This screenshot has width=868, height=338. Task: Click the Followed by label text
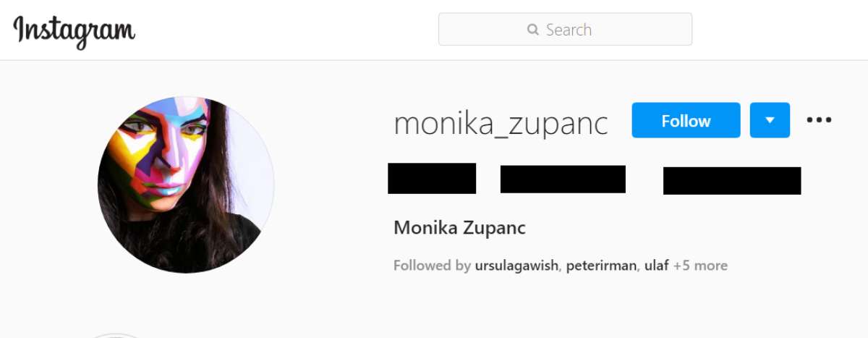tap(432, 266)
